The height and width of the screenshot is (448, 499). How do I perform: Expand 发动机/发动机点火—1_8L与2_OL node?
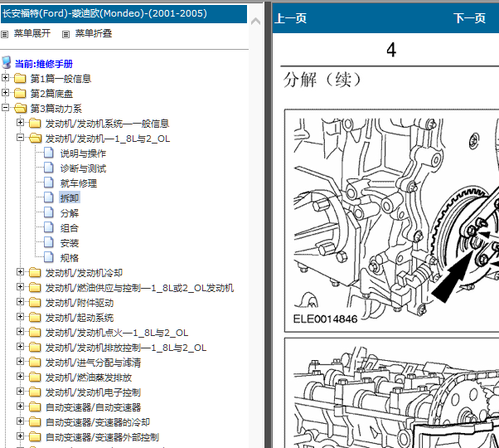(x=20, y=332)
